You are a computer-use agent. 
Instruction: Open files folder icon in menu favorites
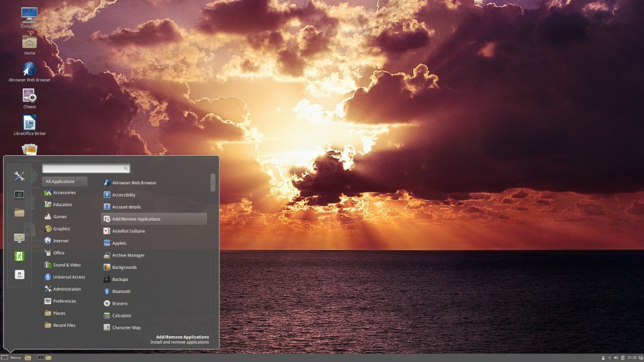[19, 212]
